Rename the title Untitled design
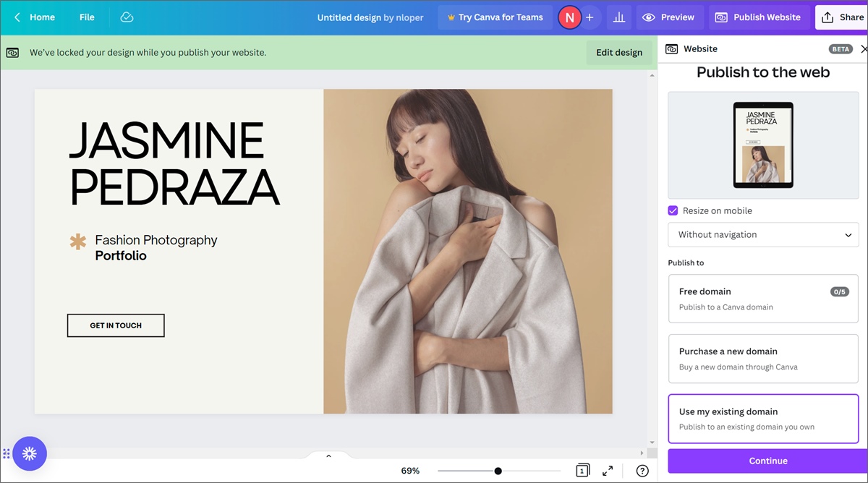 tap(351, 17)
